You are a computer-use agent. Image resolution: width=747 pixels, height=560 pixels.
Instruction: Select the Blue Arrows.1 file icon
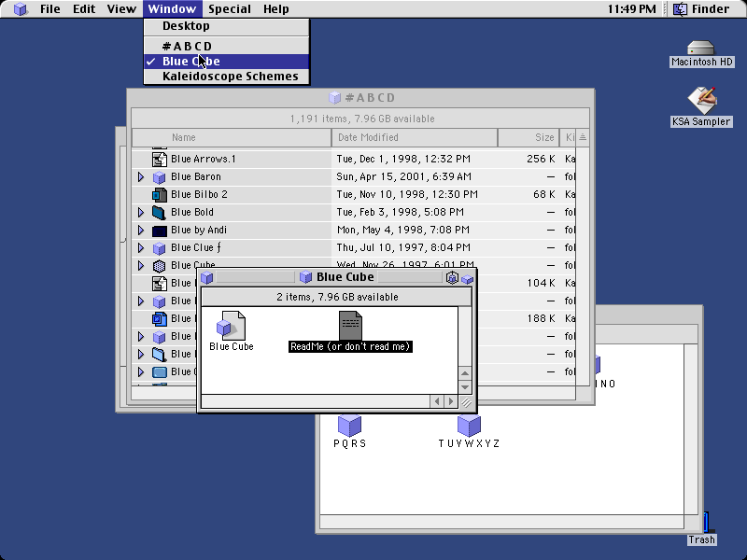tap(159, 159)
